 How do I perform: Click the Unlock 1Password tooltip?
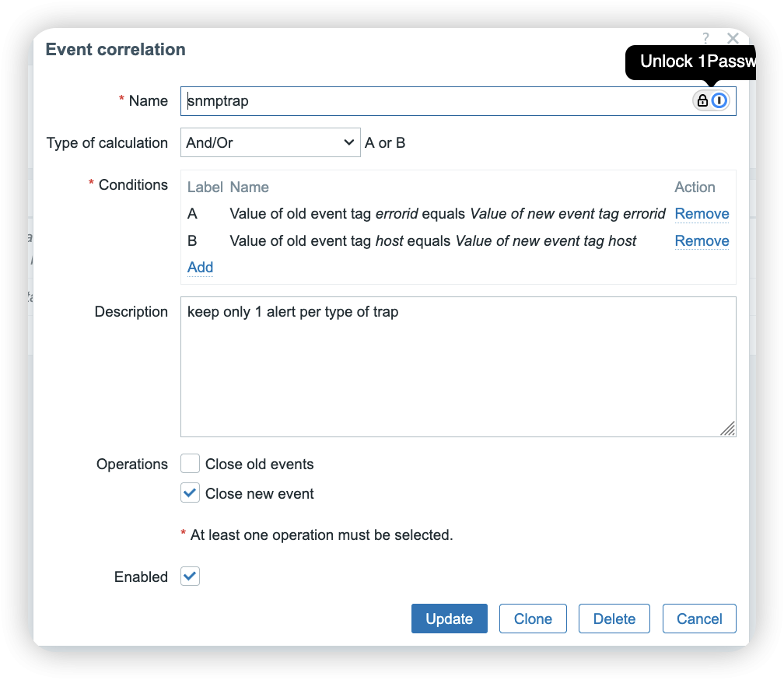692,61
